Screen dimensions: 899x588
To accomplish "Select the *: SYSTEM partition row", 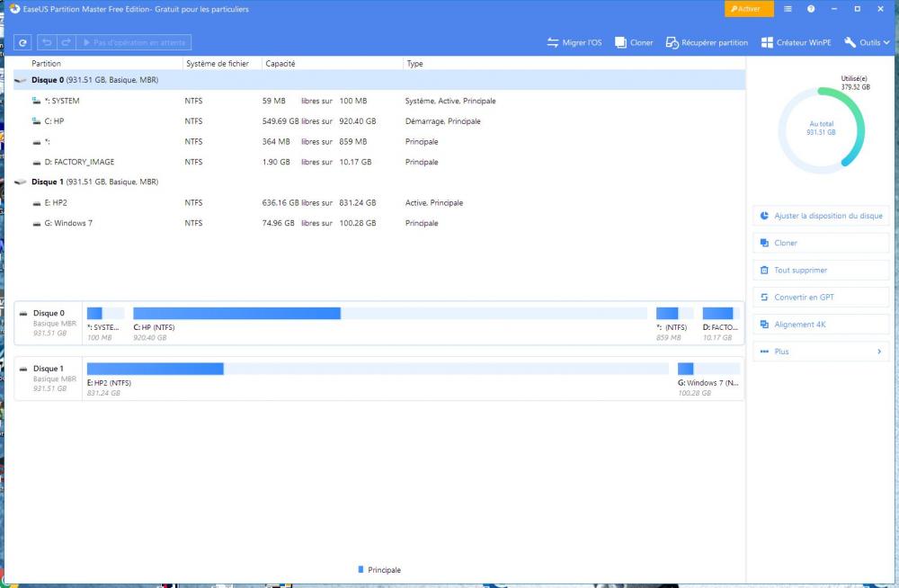I will coord(379,101).
